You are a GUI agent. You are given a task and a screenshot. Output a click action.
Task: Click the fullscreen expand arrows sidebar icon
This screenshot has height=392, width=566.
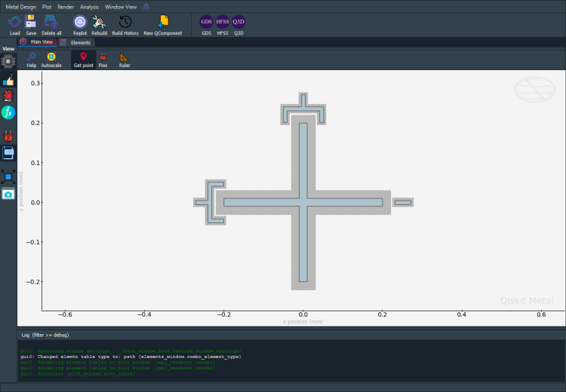[x=8, y=176]
